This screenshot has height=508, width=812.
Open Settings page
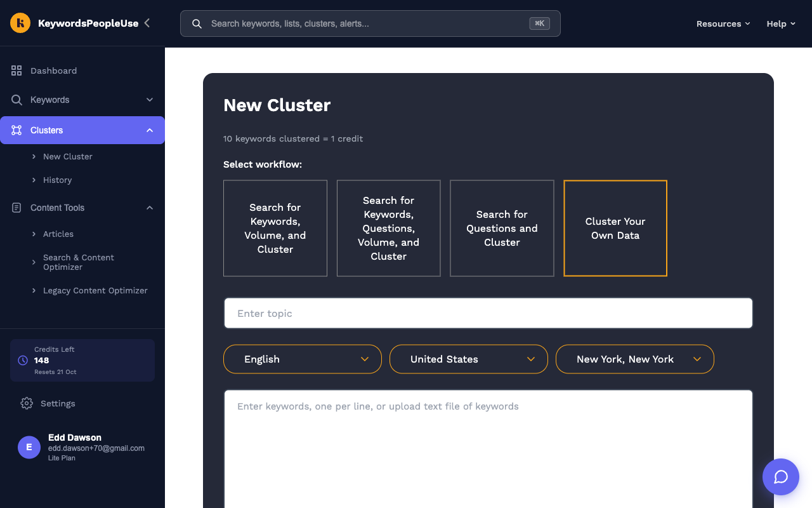pos(58,403)
